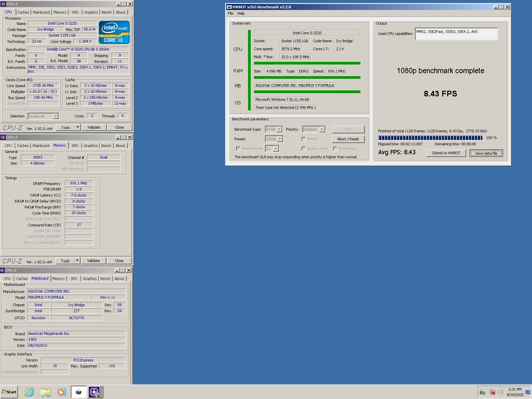Click the Microsoft Windows 7 OS field
532x399 pixels.
[282, 99]
